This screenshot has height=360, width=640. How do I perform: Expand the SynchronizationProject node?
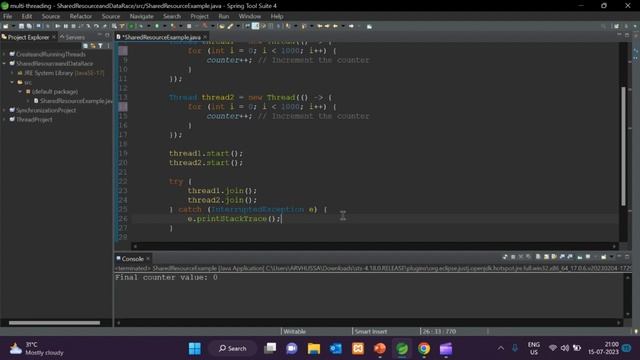tap(4, 110)
